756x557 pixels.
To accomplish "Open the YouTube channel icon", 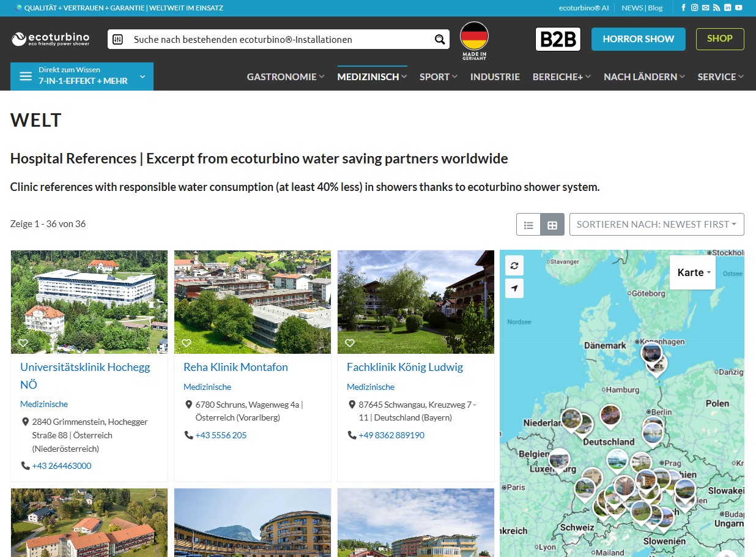I will tap(739, 8).
